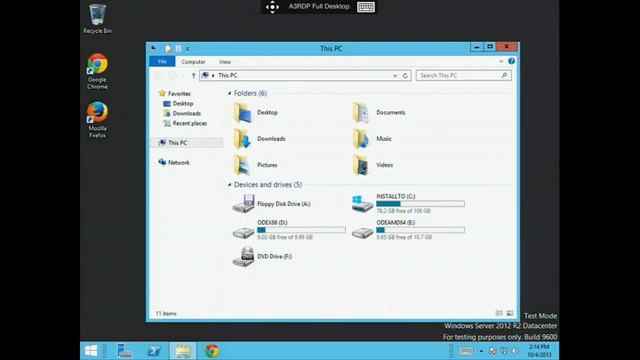Click the volume speaker tray icon
Viewport: 640px width, 360px height.
(515, 351)
